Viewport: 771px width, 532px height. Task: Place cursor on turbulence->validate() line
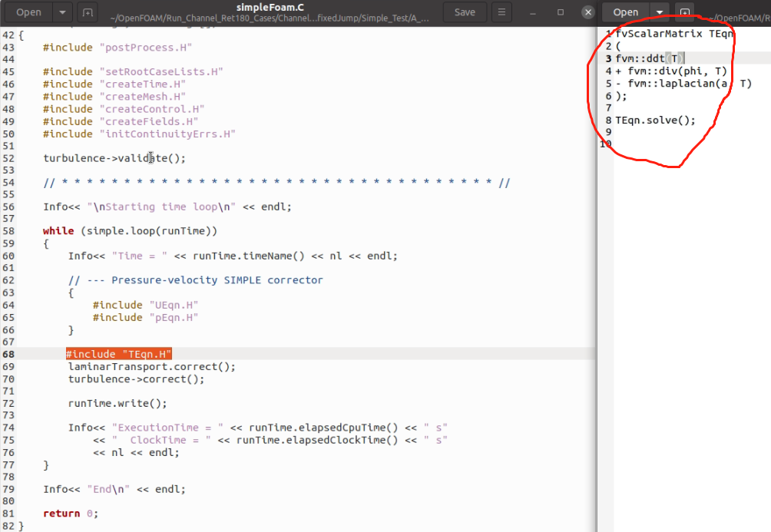(x=114, y=158)
